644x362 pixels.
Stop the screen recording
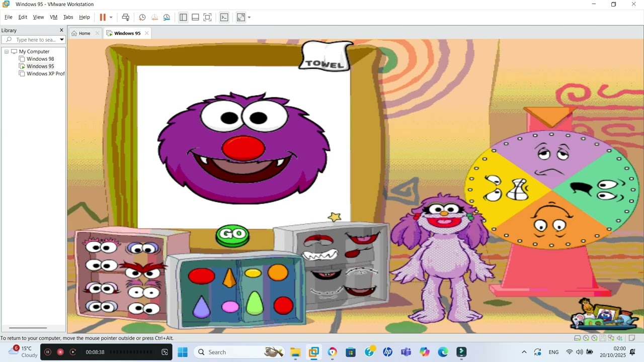60,352
